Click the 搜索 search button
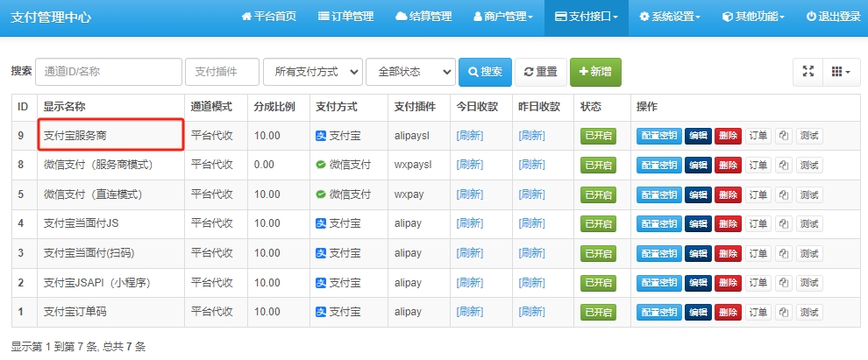Screen dimensions: 868x360 (x=485, y=72)
